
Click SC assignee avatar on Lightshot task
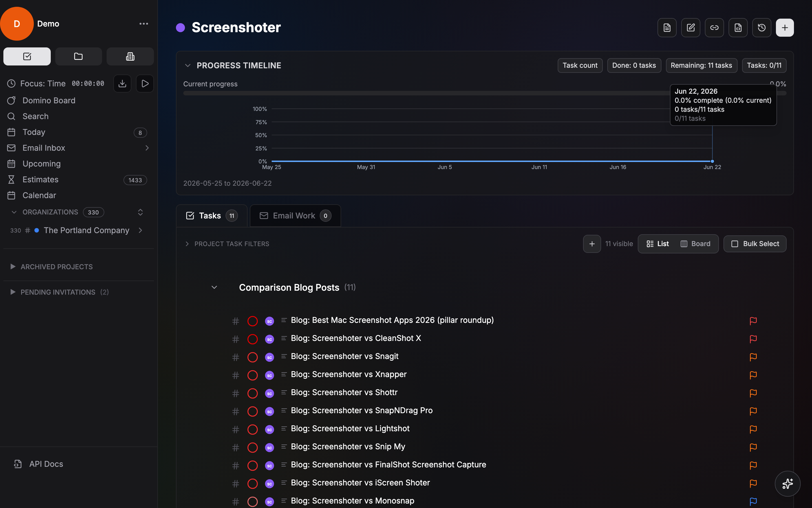point(270,429)
